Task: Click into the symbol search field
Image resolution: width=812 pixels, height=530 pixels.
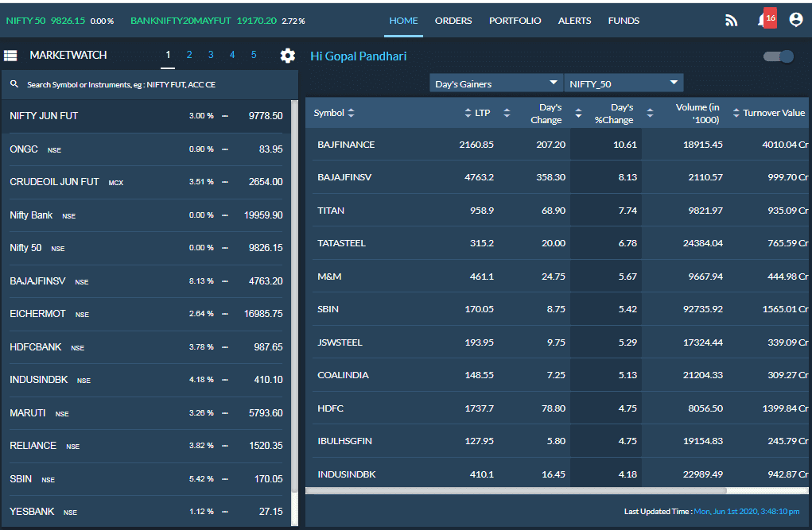Action: point(150,84)
